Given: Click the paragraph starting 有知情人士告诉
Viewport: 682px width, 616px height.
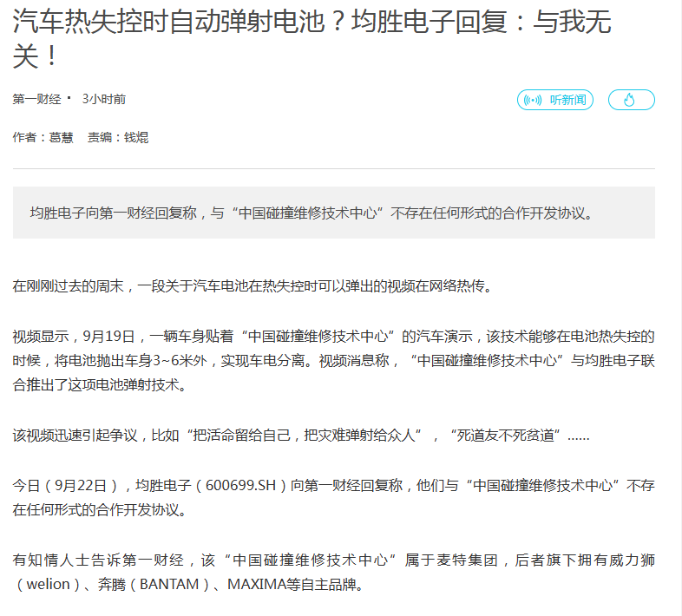Looking at the screenshot, I should (x=333, y=572).
